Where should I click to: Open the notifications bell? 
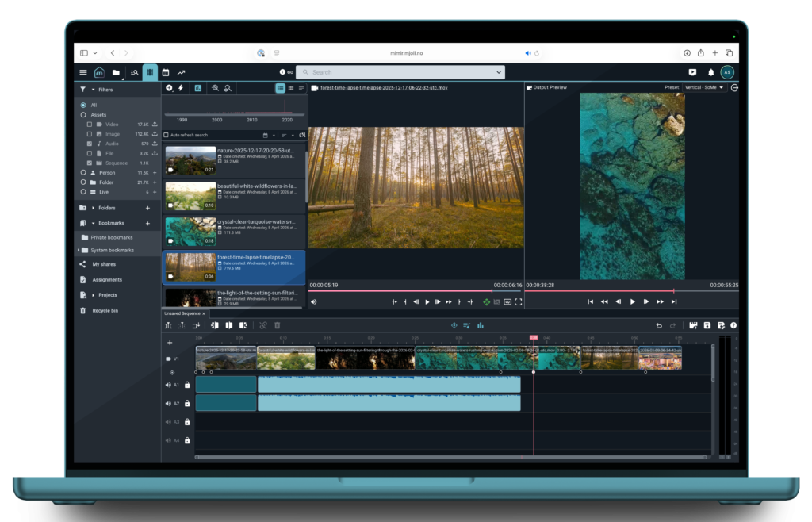coord(711,72)
